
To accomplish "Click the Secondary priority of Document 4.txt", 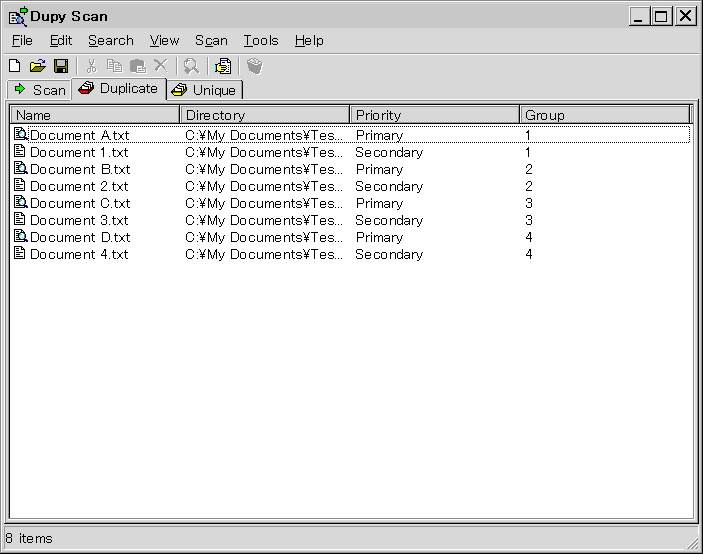I will (389, 255).
